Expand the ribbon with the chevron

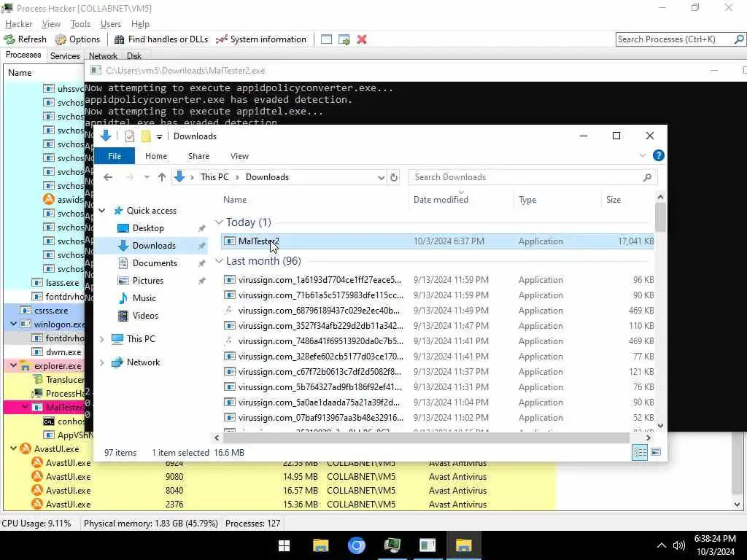(x=642, y=156)
